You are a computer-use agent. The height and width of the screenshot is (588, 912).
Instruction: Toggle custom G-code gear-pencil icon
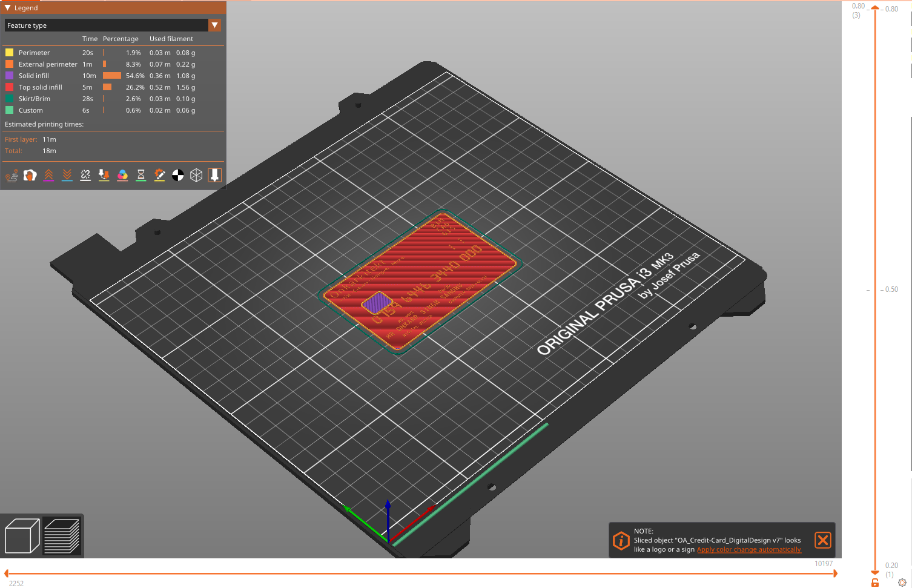[159, 176]
